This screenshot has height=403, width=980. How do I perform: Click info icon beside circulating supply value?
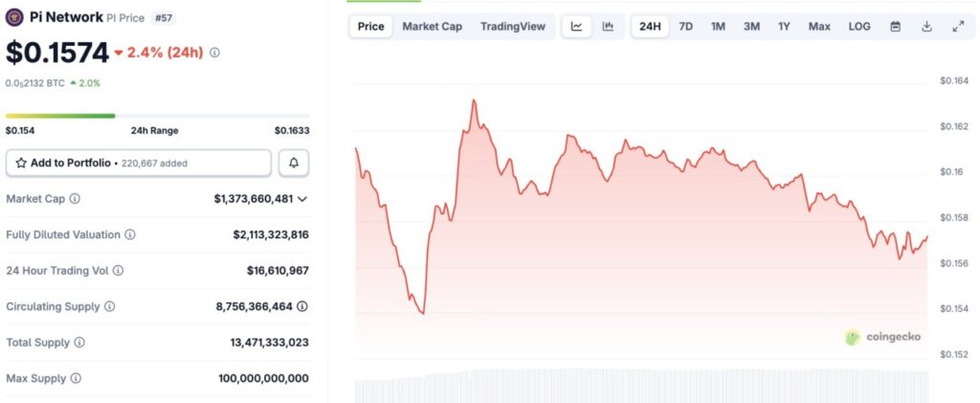(302, 306)
